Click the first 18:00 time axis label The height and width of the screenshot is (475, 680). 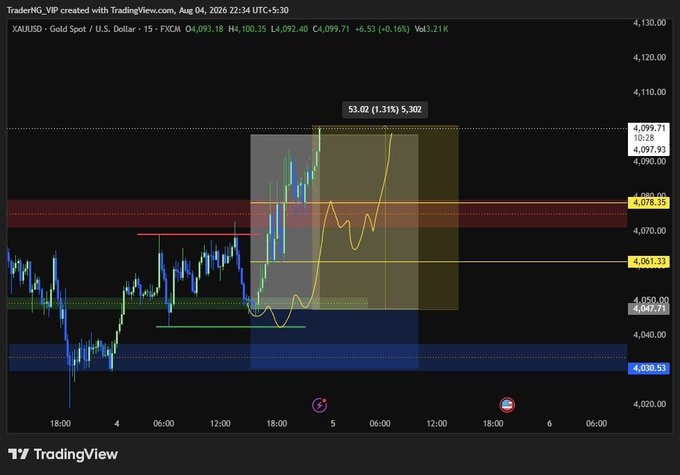tap(60, 423)
